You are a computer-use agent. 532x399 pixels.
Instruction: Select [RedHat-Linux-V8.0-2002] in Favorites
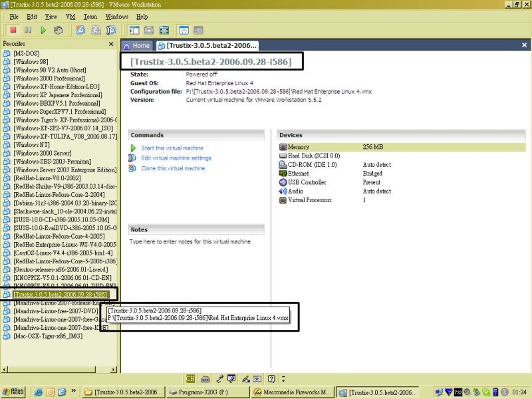(x=47, y=178)
